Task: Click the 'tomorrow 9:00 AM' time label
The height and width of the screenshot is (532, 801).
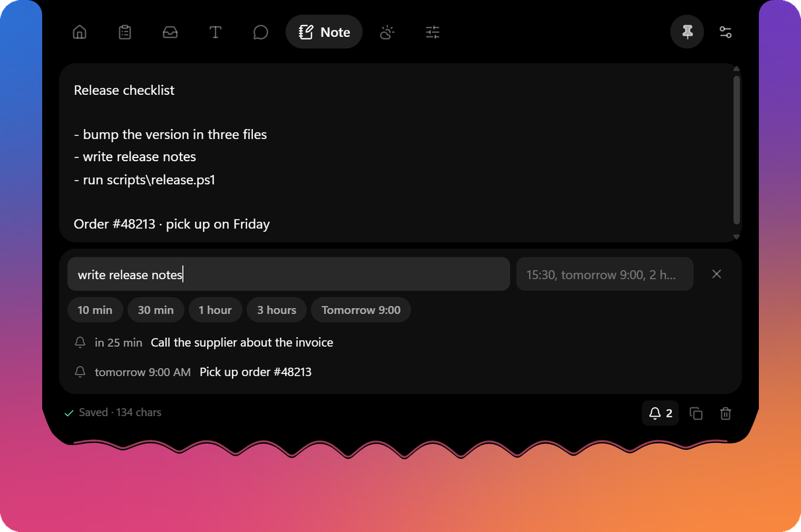Action: pos(143,372)
